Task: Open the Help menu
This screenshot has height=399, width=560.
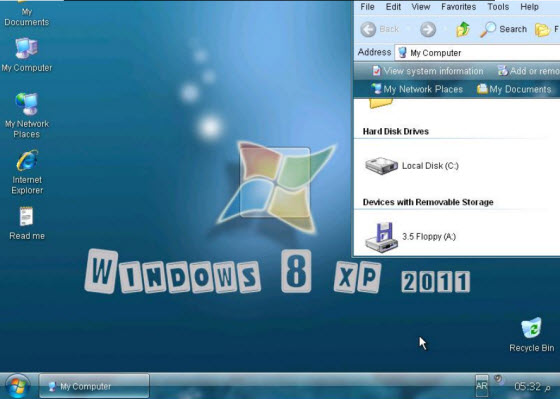Action: [529, 7]
